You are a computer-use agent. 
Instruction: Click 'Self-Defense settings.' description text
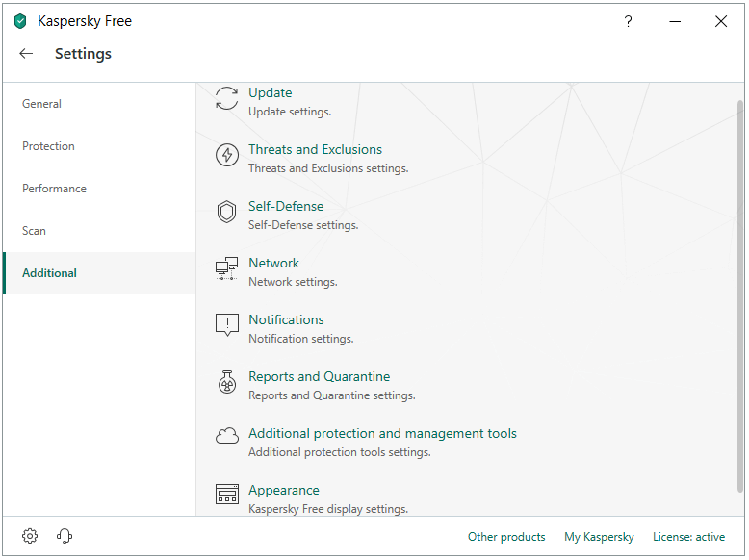coord(303,225)
